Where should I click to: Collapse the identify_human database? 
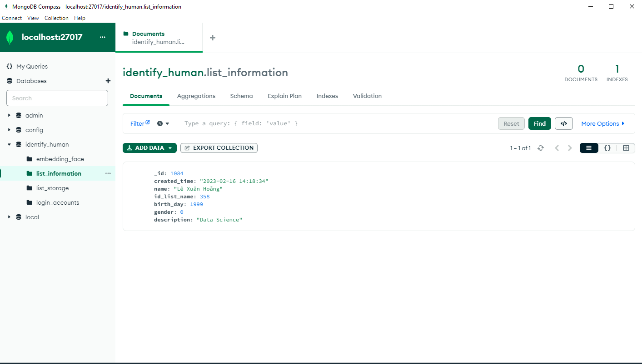click(x=9, y=144)
